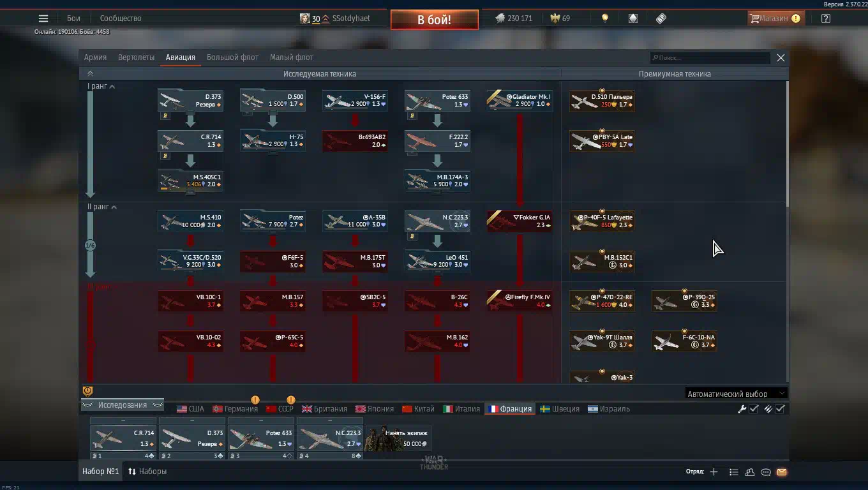Select premium P-47D-22-RE aircraft
The height and width of the screenshot is (490, 868).
tap(602, 301)
